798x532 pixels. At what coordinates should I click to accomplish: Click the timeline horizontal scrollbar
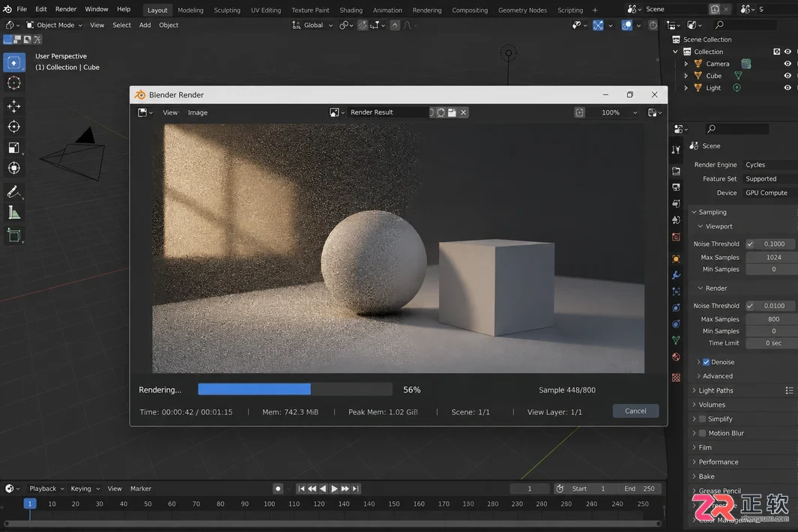click(333, 523)
